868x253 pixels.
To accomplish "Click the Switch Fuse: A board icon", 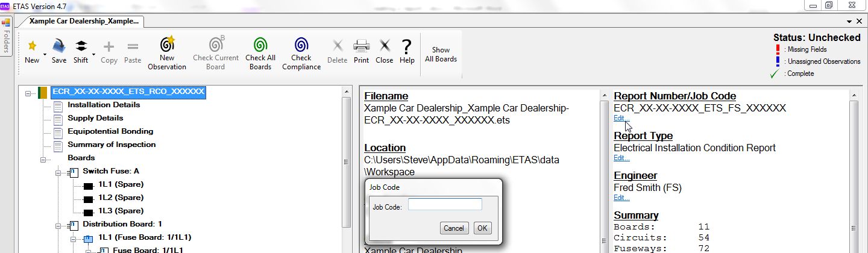I will [x=74, y=173].
